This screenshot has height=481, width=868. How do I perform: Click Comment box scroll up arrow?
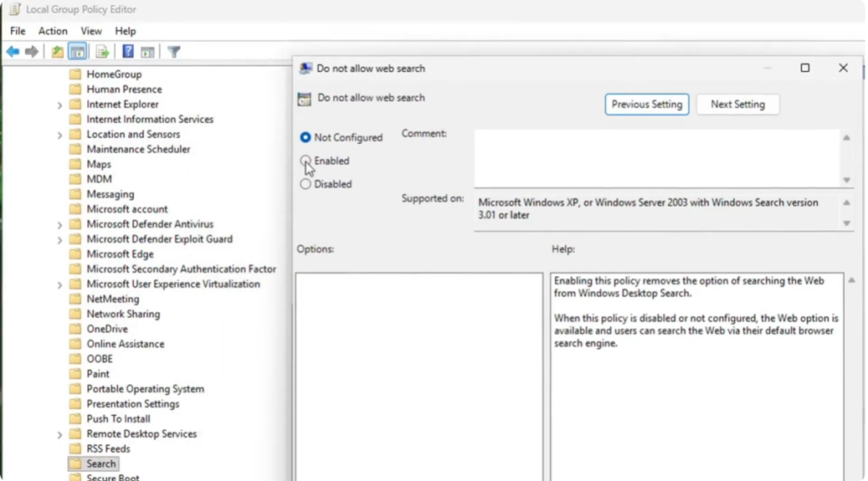847,138
